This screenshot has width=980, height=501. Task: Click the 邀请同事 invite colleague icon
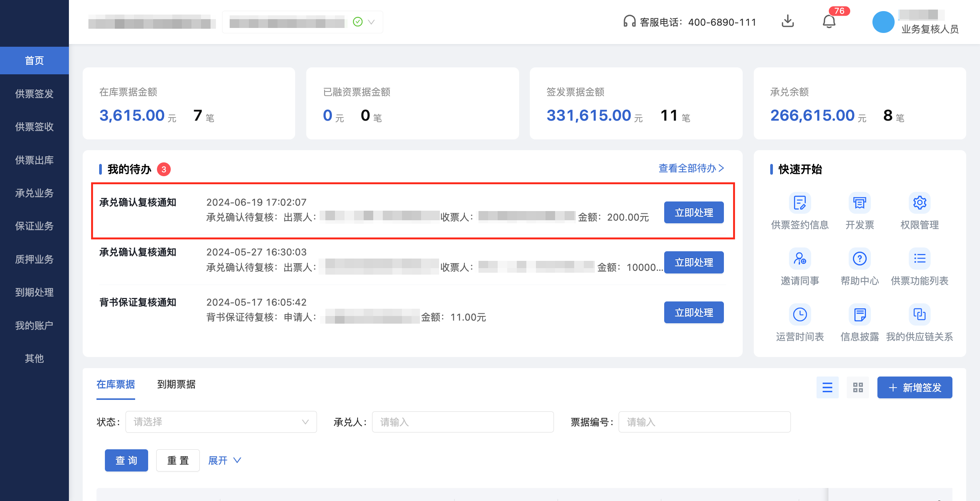(x=800, y=259)
